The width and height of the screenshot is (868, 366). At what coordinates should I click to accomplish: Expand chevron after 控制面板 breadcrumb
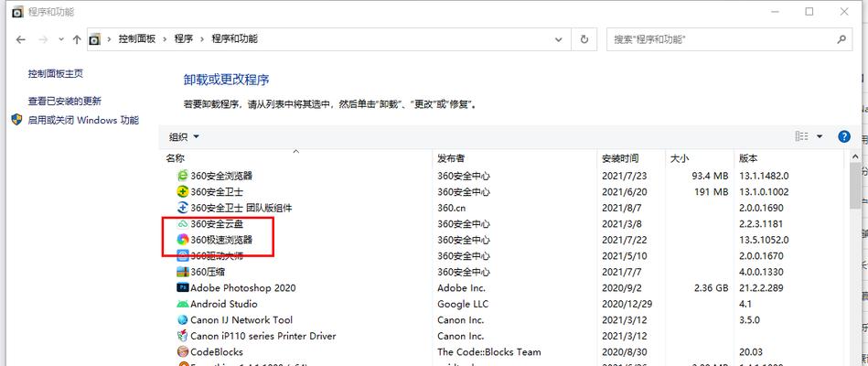pos(165,38)
